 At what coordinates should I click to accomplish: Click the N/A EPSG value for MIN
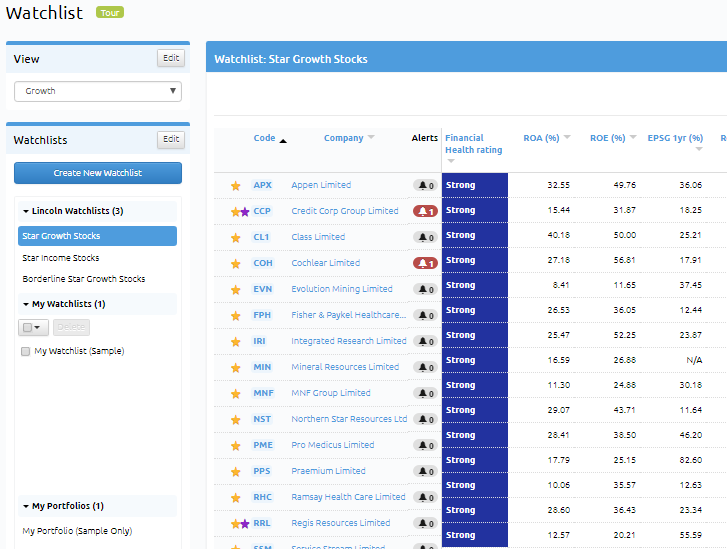coord(694,360)
